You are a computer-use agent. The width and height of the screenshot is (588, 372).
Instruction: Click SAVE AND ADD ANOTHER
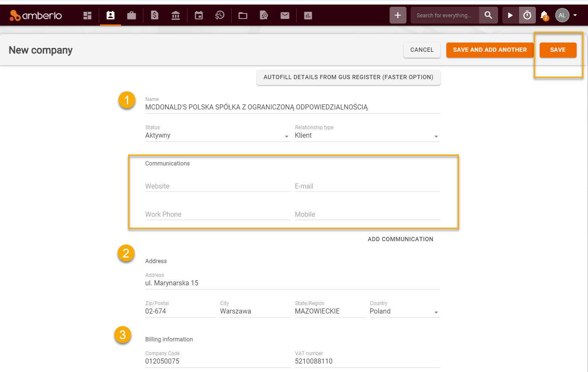[x=490, y=50]
